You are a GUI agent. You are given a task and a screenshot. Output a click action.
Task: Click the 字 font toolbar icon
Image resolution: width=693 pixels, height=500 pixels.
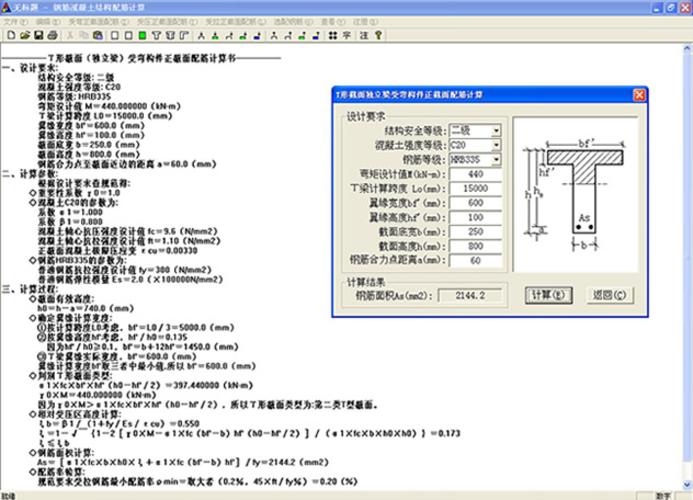(346, 35)
